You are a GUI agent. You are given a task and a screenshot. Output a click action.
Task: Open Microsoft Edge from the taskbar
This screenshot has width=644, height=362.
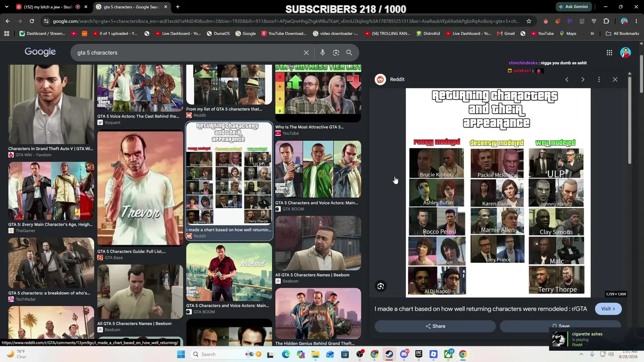[286, 354]
